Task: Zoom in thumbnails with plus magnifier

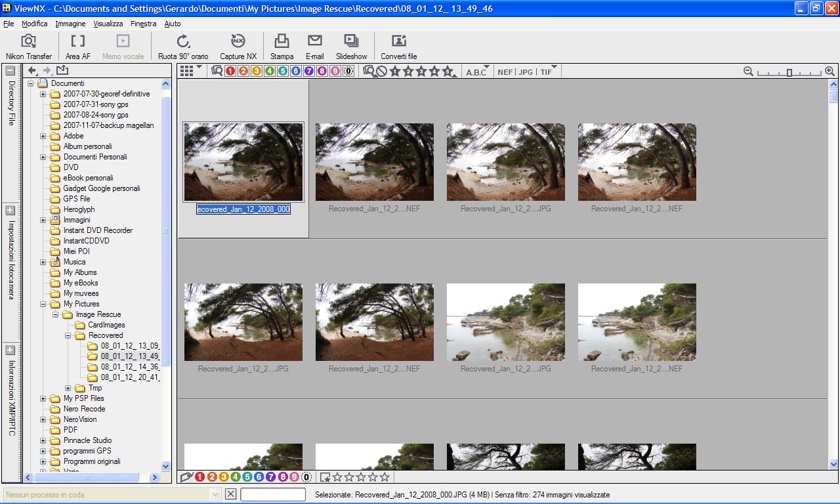Action: click(829, 72)
